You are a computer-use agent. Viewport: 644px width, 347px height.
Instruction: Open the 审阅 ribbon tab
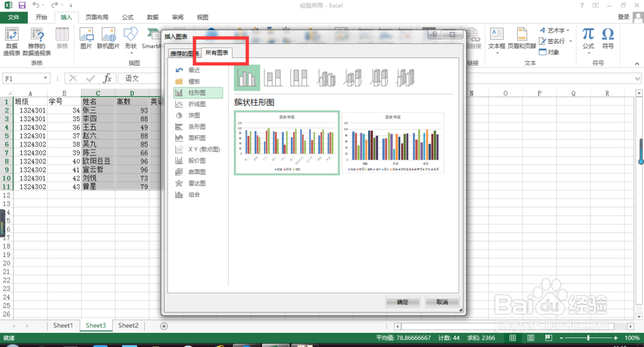tap(178, 17)
